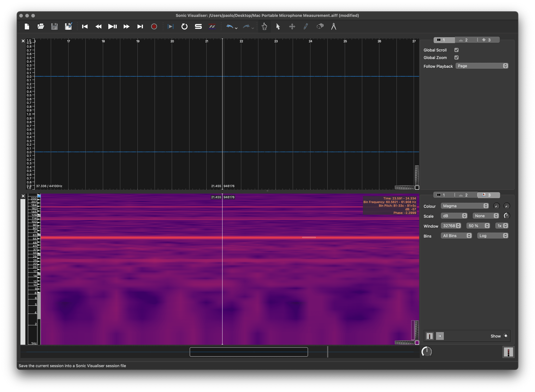Open the Colour Magma dropdown

[465, 206]
